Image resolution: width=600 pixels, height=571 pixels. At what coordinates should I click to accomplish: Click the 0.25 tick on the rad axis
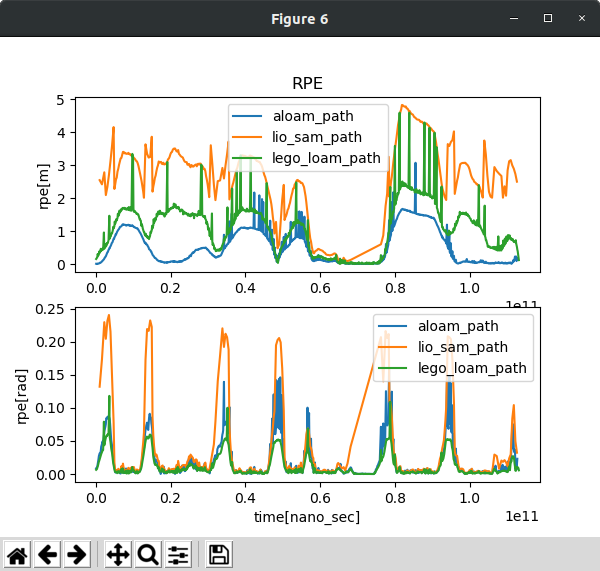pyautogui.click(x=50, y=309)
